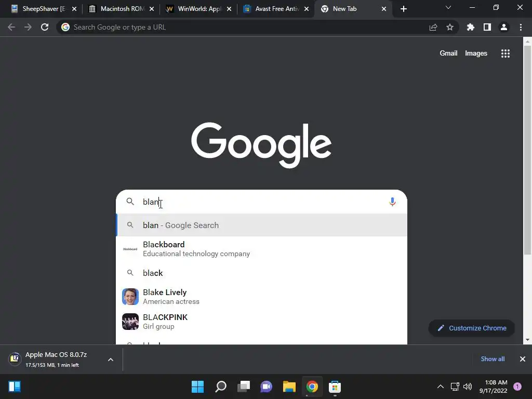The image size is (532, 399).
Task: Share this page via the address bar icon
Action: click(x=433, y=27)
